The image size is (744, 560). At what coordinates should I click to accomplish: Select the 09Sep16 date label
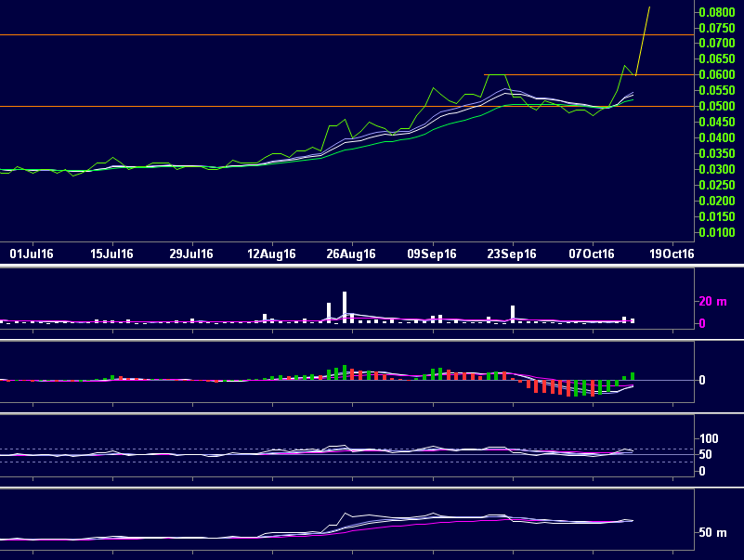pos(432,254)
